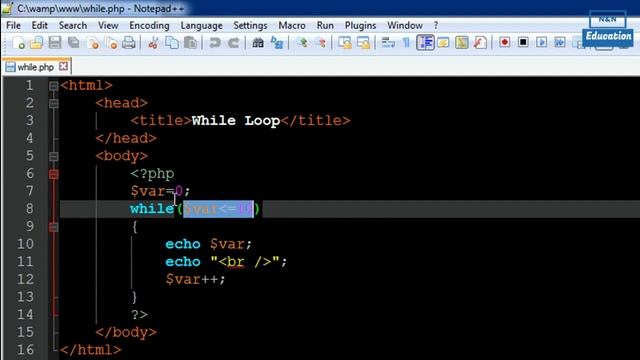
Task: Open the Macro menu
Action: (x=292, y=25)
